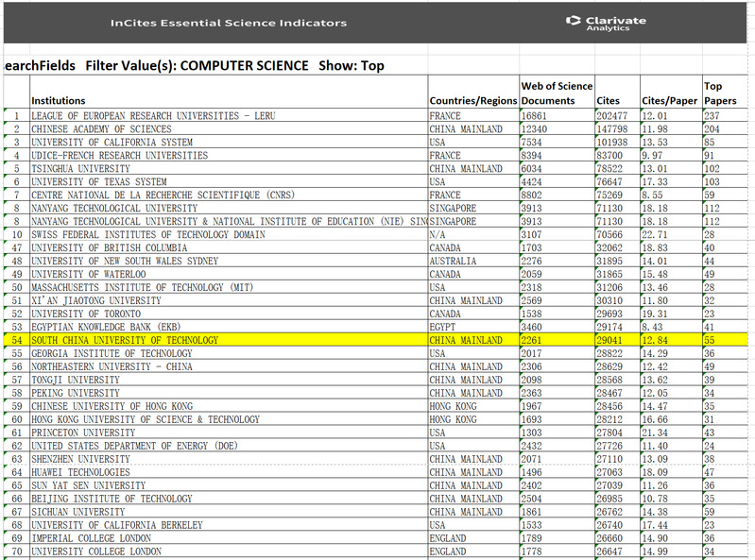
Task: Select the Countries/Regions column header
Action: pos(473,92)
